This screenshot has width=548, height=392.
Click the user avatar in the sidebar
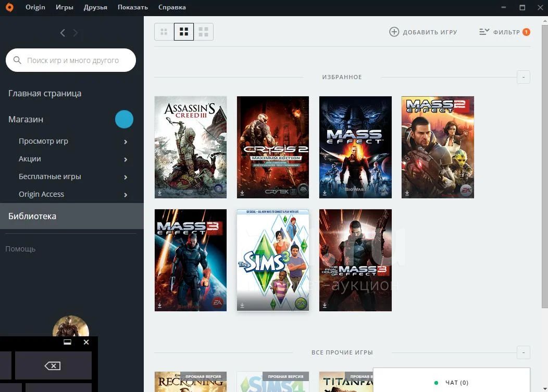click(71, 326)
